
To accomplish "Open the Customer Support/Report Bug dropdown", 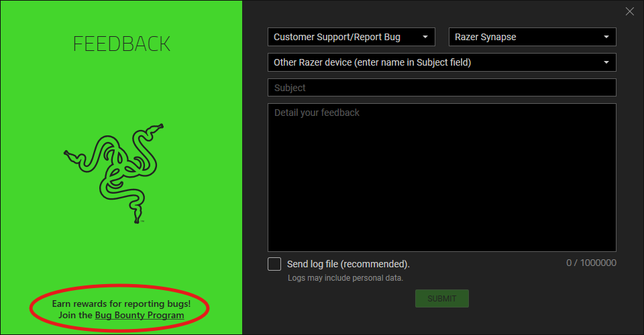I will tap(351, 37).
